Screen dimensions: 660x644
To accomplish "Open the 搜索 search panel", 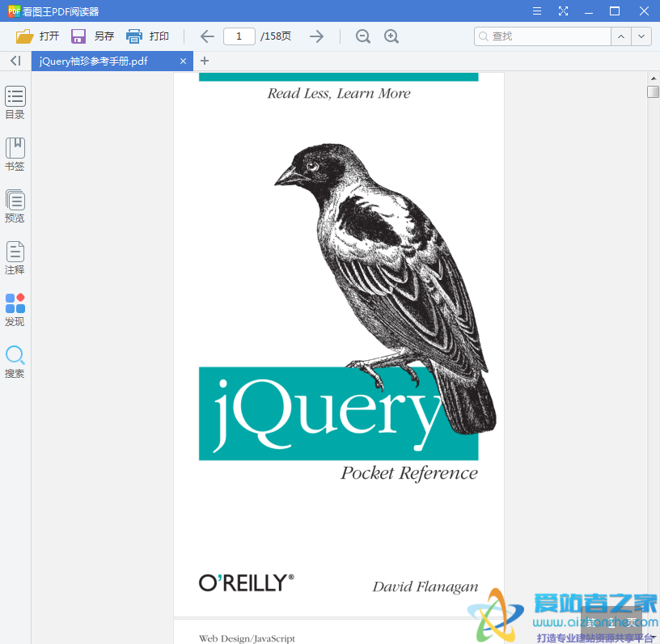I will click(15, 362).
